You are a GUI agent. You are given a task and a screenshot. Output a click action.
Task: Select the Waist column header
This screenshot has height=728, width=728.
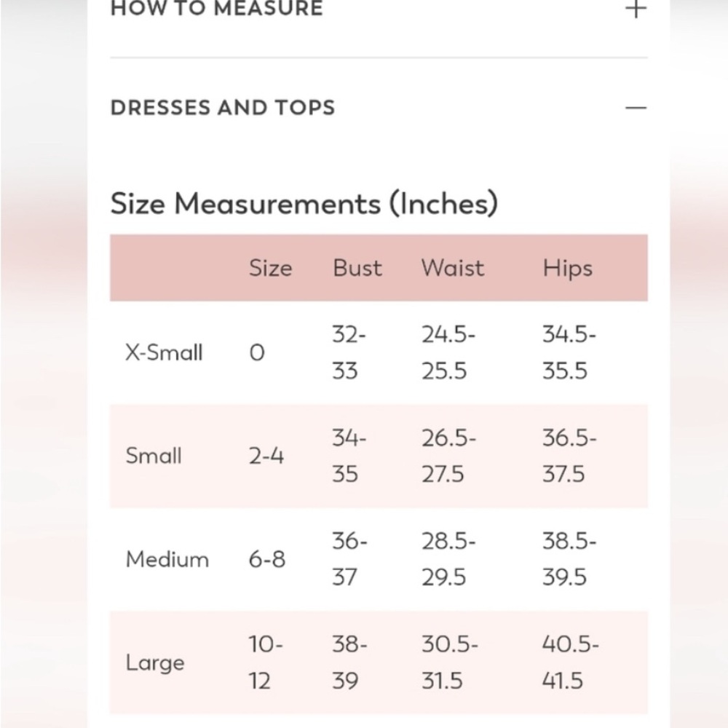453,268
